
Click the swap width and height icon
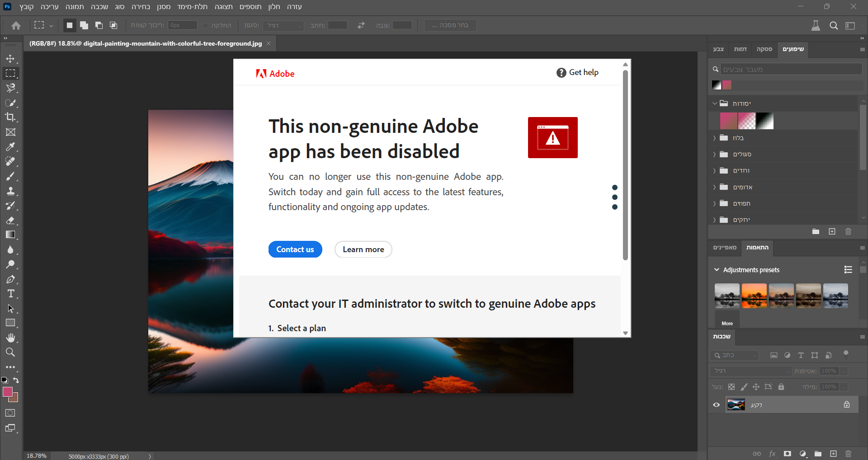(x=361, y=25)
